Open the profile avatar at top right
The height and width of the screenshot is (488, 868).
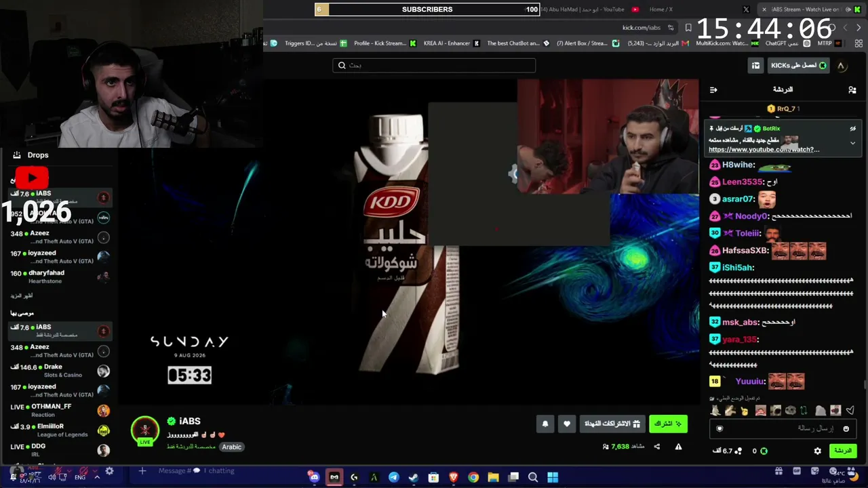(841, 66)
